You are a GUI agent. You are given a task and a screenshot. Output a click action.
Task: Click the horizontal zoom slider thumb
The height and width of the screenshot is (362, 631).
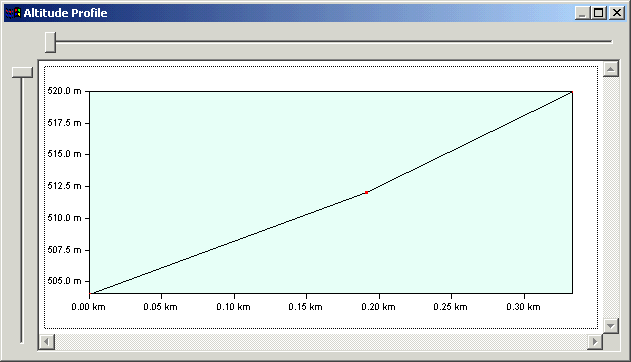[x=50, y=42]
